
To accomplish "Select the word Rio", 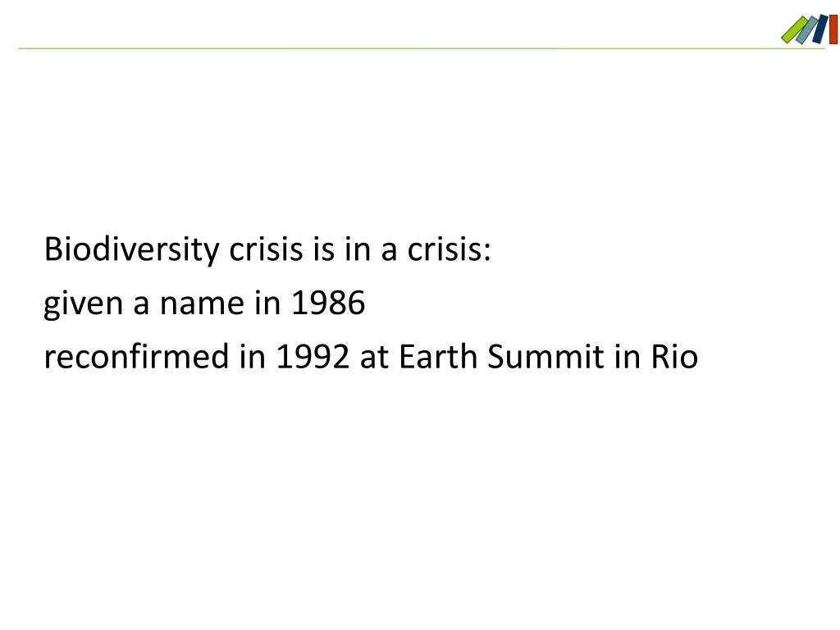I will [x=674, y=356].
